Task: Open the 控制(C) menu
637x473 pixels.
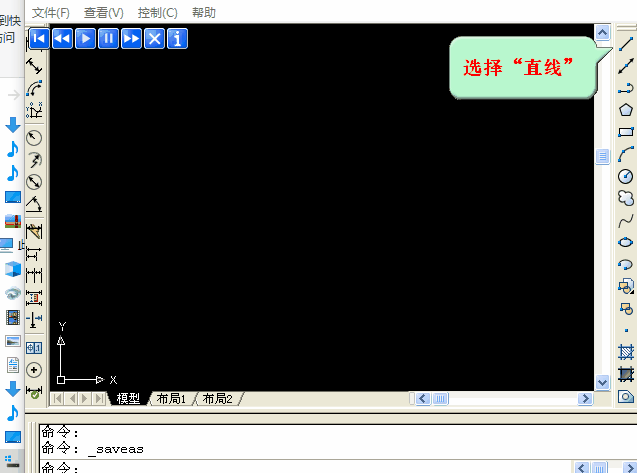Action: point(158,13)
